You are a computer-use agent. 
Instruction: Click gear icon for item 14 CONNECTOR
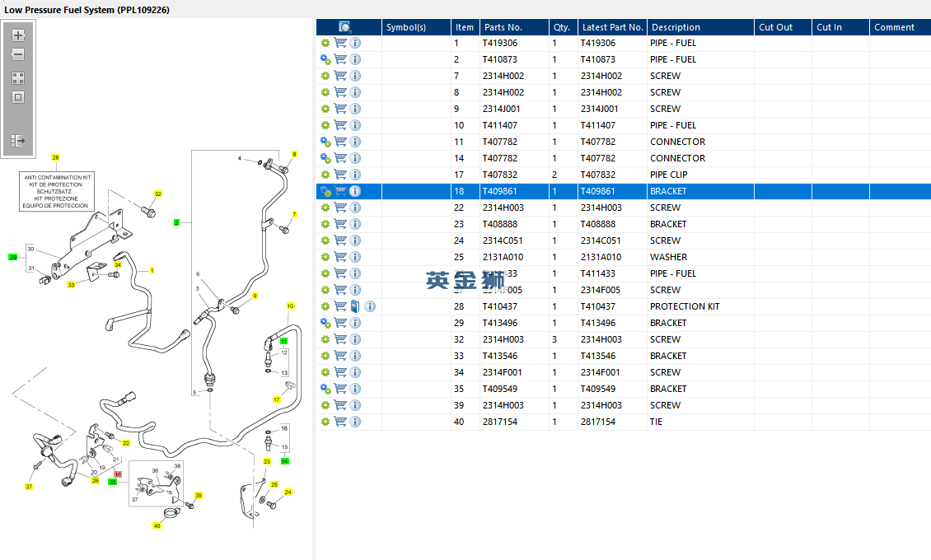(x=325, y=158)
